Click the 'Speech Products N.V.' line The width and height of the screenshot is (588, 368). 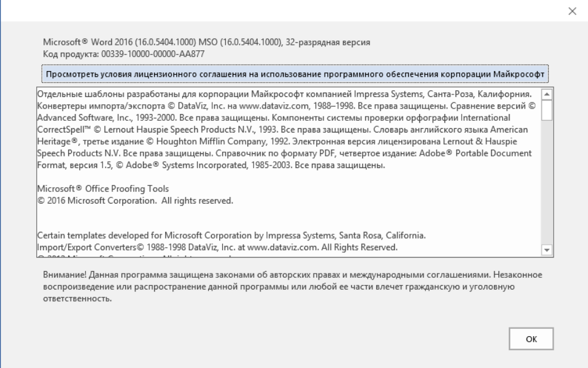[x=284, y=153]
